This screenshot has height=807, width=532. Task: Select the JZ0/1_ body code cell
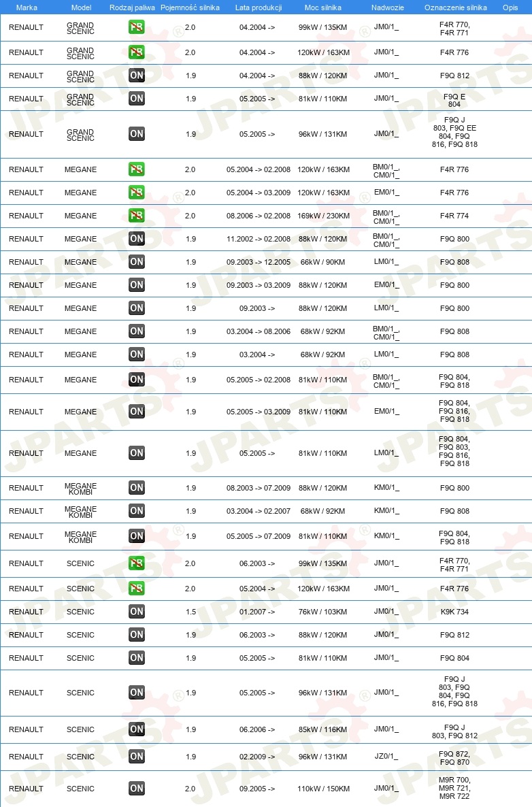(386, 757)
